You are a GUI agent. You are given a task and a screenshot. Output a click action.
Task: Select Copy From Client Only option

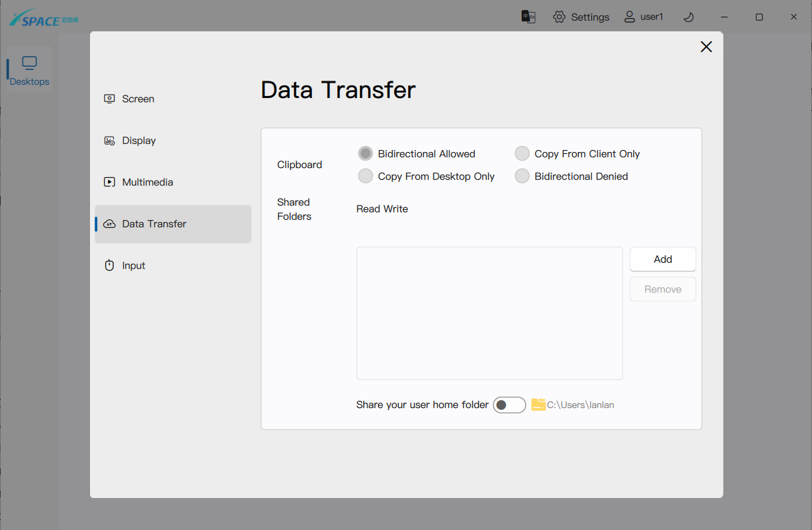[522, 153]
